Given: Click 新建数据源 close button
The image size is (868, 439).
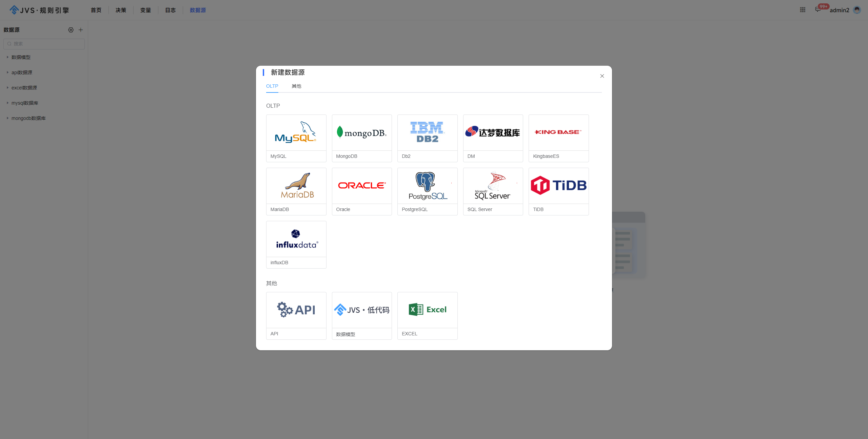Looking at the screenshot, I should (603, 76).
